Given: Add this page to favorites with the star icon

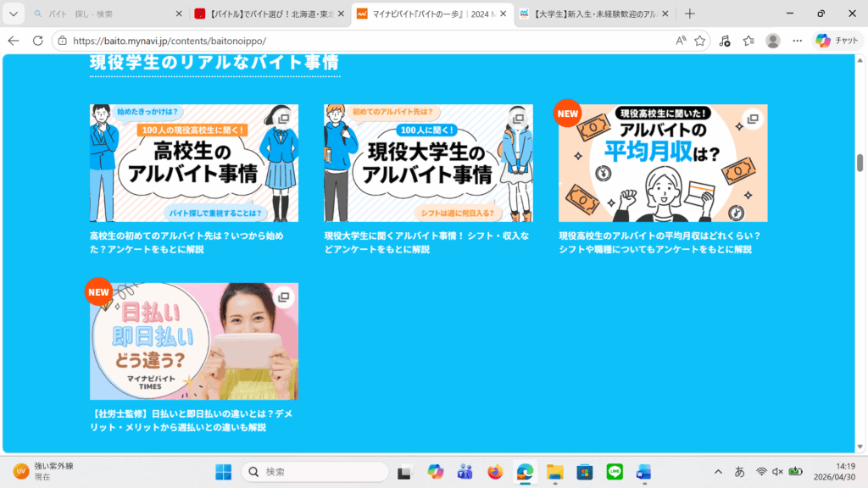Looking at the screenshot, I should click(699, 41).
